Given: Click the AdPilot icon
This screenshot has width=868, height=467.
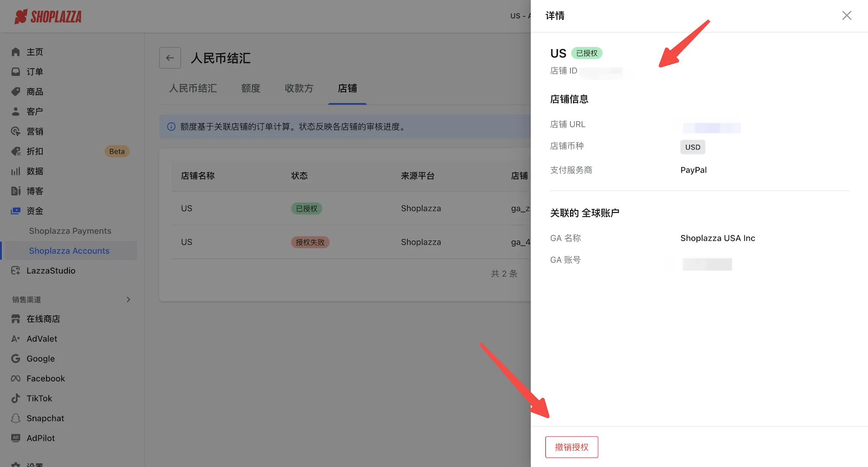Looking at the screenshot, I should coord(16,438).
